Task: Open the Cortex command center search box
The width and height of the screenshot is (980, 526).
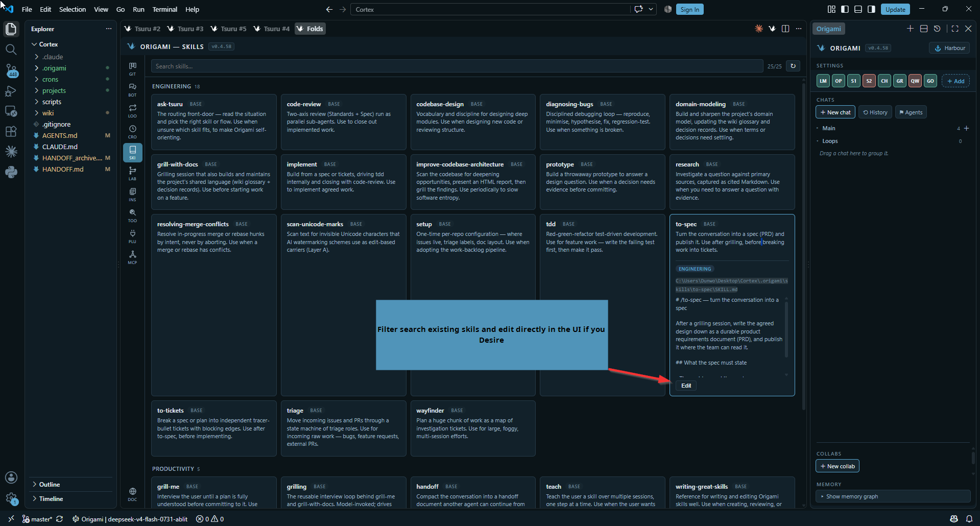Action: (x=490, y=9)
